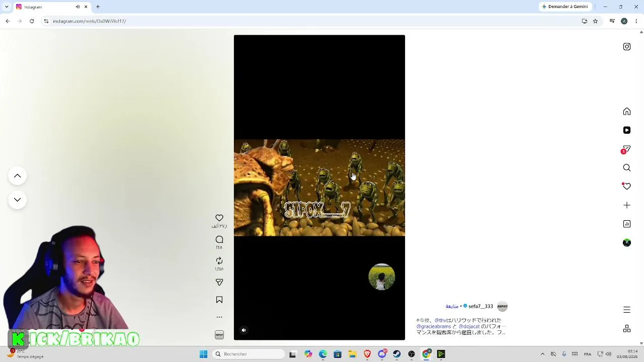Expand the tab search dropdown

pos(7,7)
